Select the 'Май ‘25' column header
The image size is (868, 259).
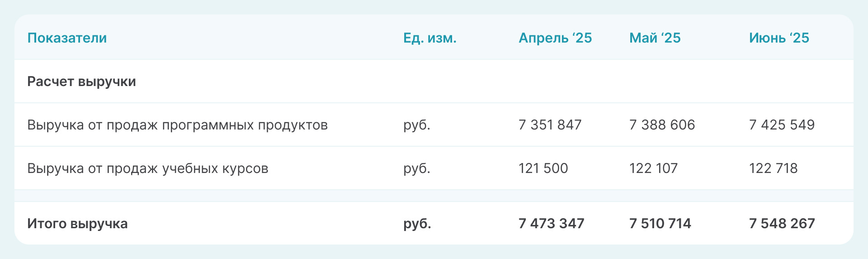[x=655, y=38]
